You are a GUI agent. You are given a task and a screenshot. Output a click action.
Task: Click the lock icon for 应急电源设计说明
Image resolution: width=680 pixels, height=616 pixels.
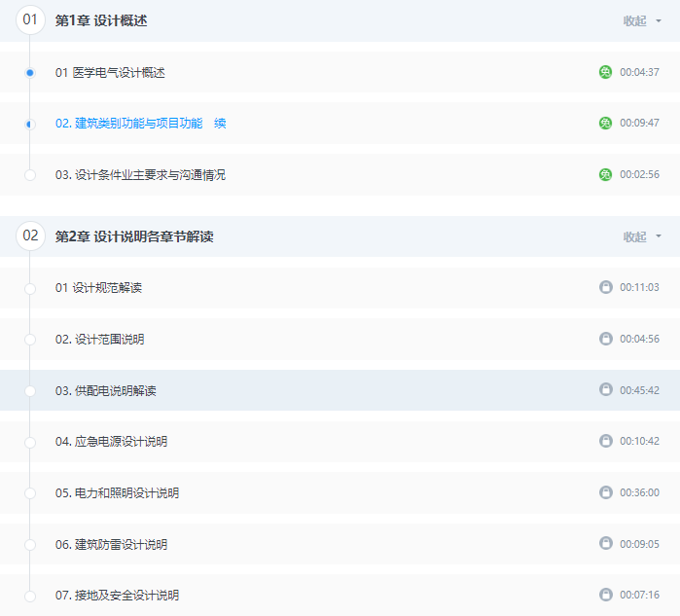(606, 441)
